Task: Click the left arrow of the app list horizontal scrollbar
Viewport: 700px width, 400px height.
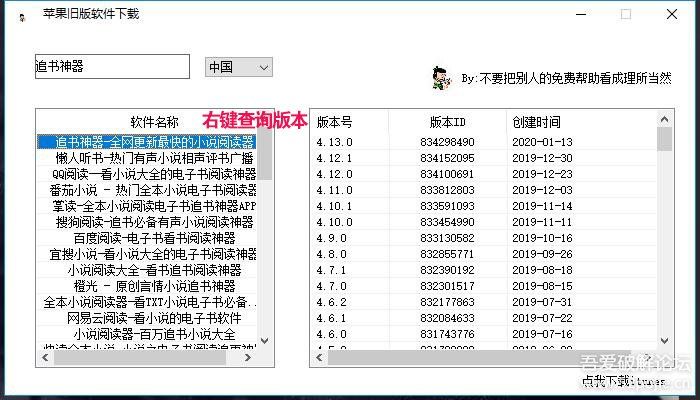Action: tap(45, 358)
